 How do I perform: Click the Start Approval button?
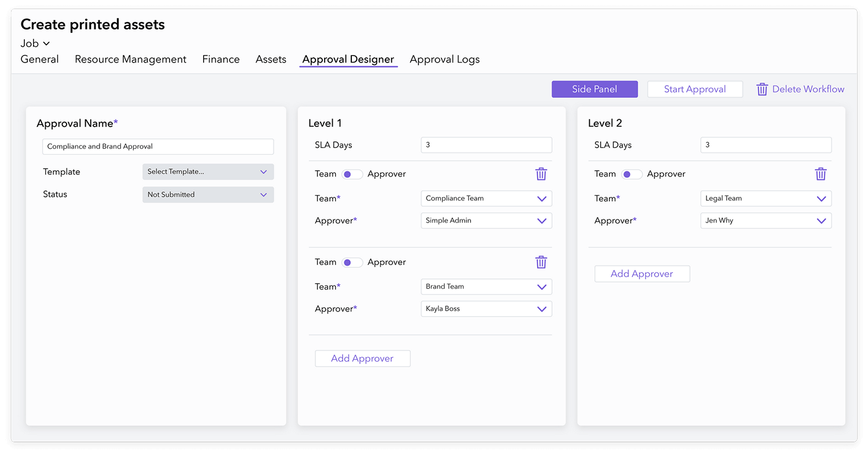tap(695, 89)
